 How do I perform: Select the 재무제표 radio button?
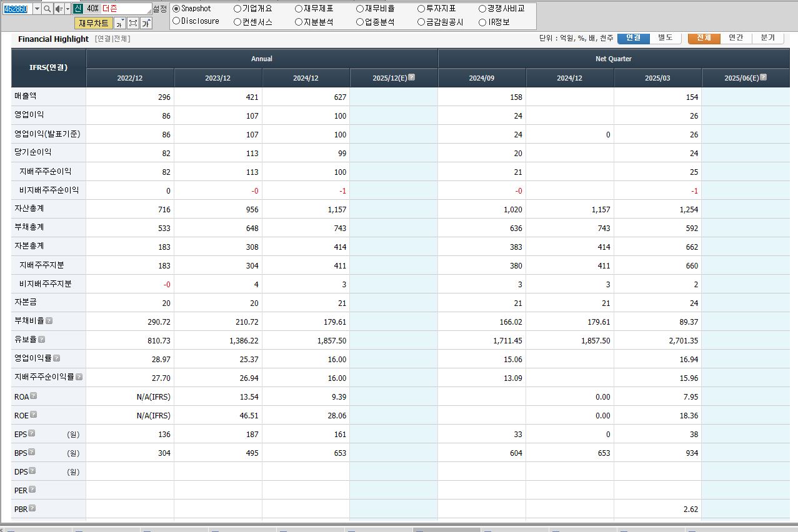tap(299, 9)
